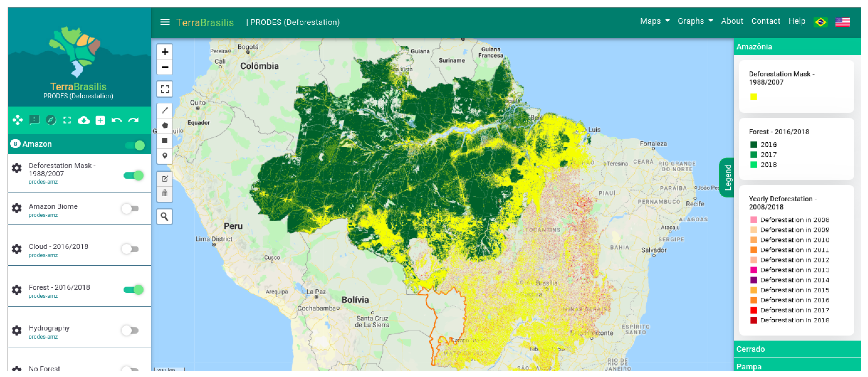Click the redo arrow icon
The height and width of the screenshot is (377, 868).
(x=134, y=120)
